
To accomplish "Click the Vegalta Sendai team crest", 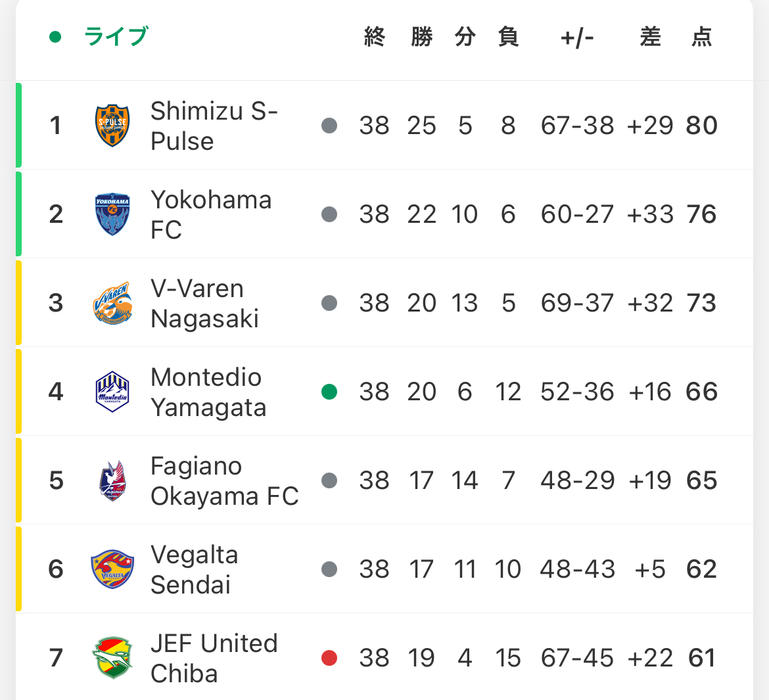I will tap(112, 569).
